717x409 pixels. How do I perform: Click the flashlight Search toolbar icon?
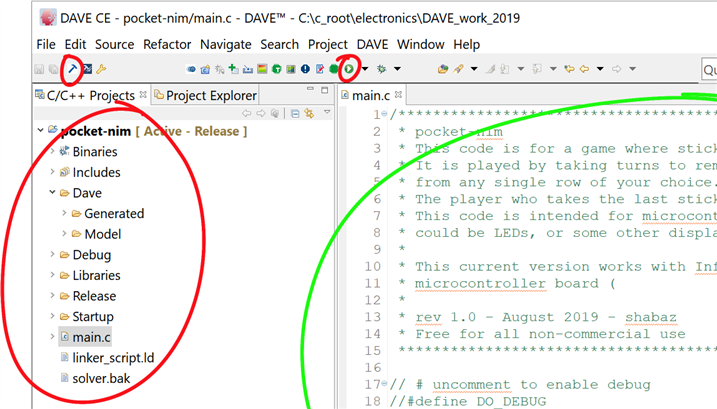458,69
